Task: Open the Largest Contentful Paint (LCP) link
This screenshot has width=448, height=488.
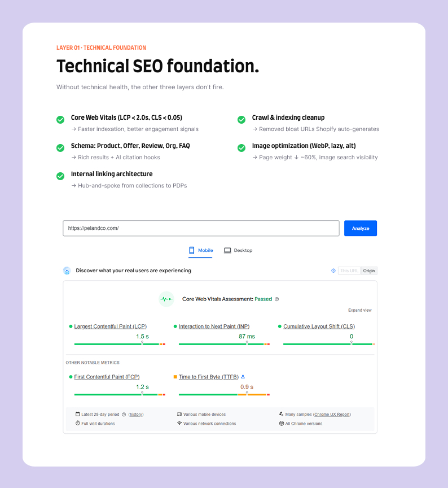Action: coord(111,326)
